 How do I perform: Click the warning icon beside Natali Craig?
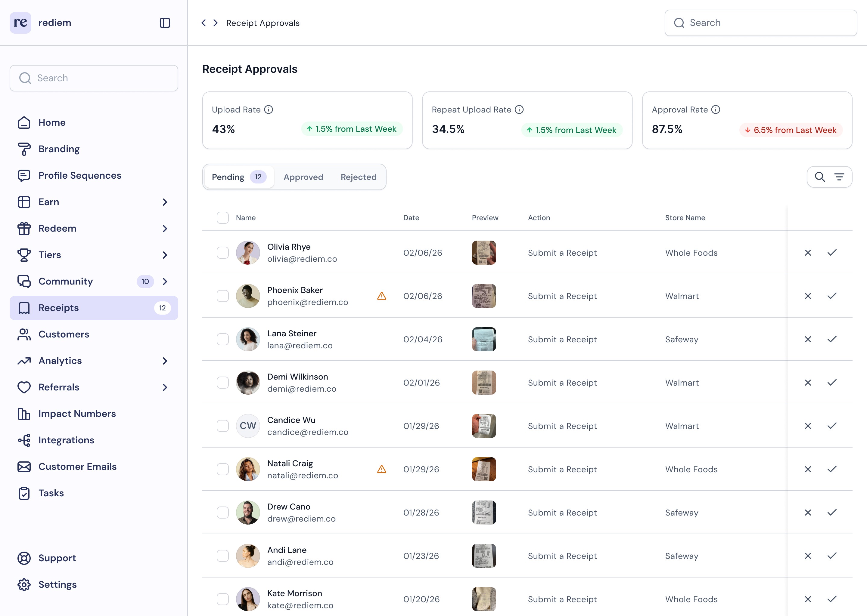tap(381, 469)
